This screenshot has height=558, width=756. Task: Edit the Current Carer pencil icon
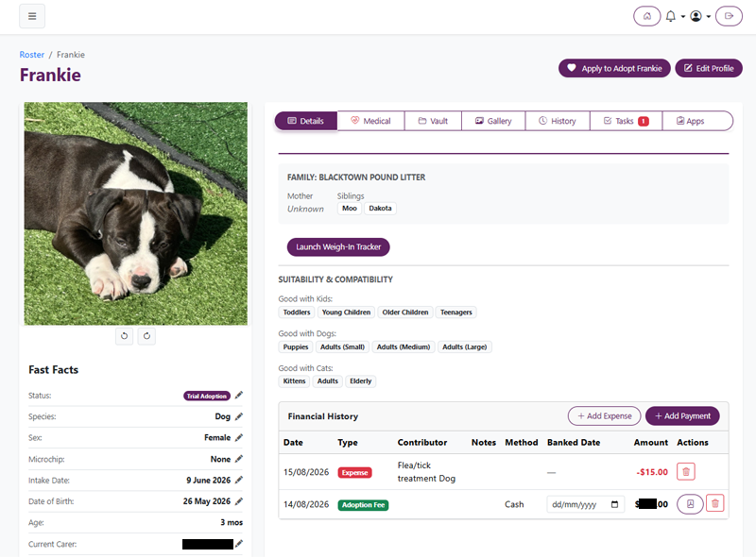pos(239,544)
